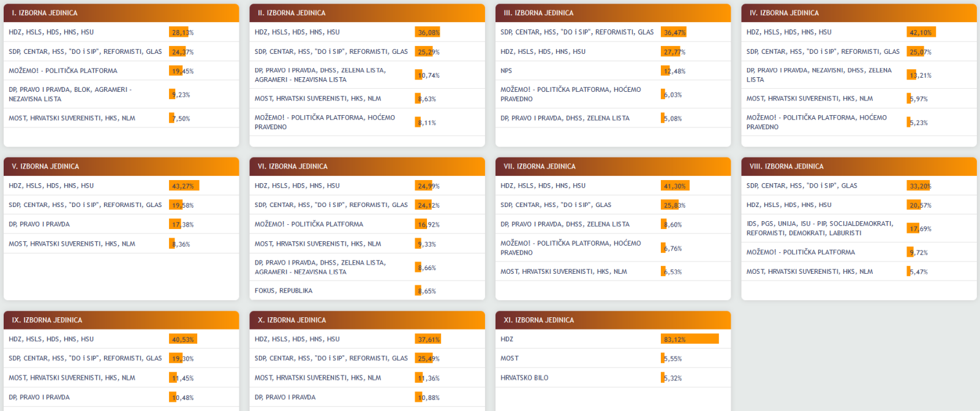Screen dimensions: 980x411
Task: Click the 9,33% value
Action: pos(427,244)
